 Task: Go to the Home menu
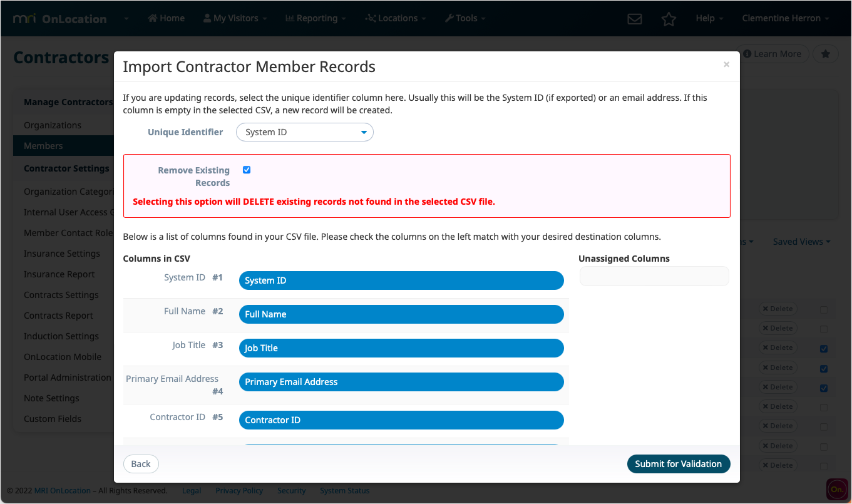click(x=166, y=18)
